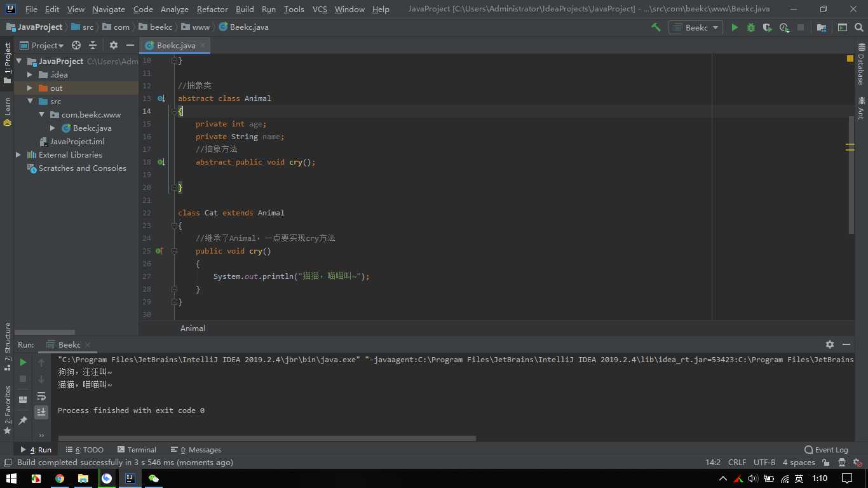This screenshot has width=868, height=488.
Task: Run with Coverage from the toolbar
Action: [768, 27]
